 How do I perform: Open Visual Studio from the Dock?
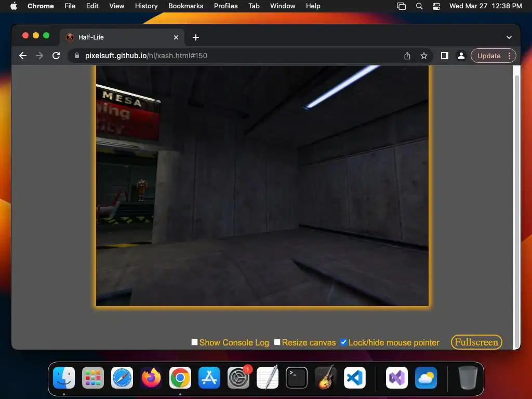click(396, 378)
